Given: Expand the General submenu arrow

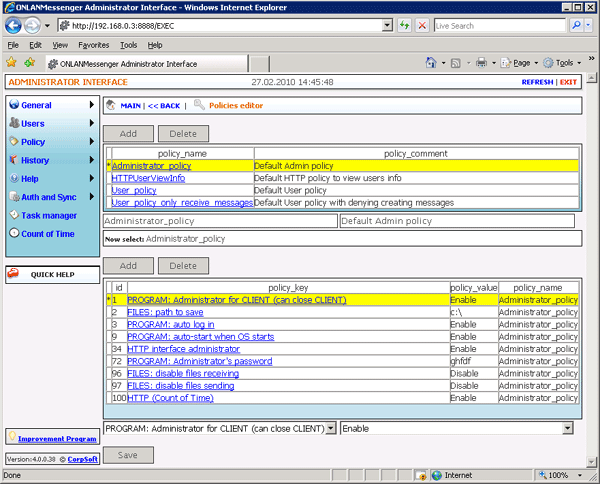Looking at the screenshot, I should coord(91,104).
